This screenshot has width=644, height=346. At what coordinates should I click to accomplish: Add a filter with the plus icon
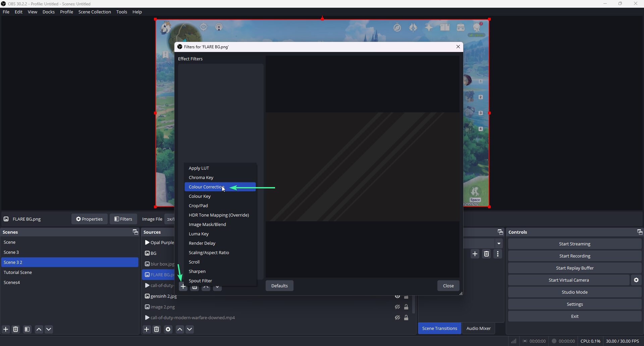point(183,287)
